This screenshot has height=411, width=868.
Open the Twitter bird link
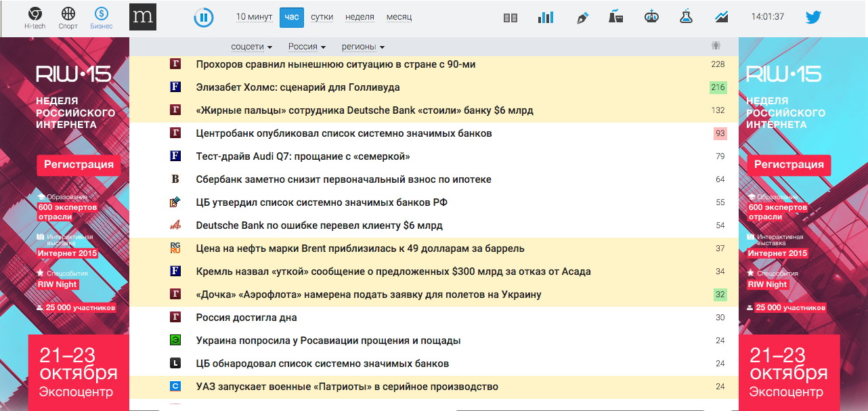(813, 18)
